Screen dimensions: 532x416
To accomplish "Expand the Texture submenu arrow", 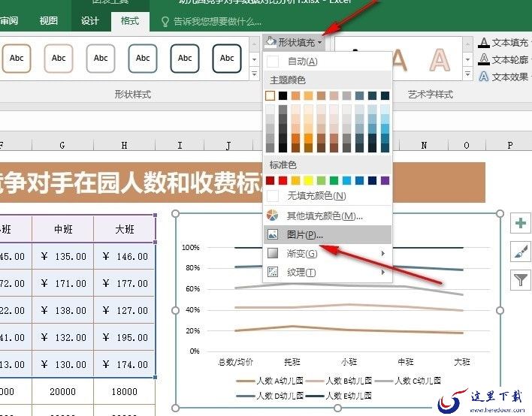I will [383, 272].
